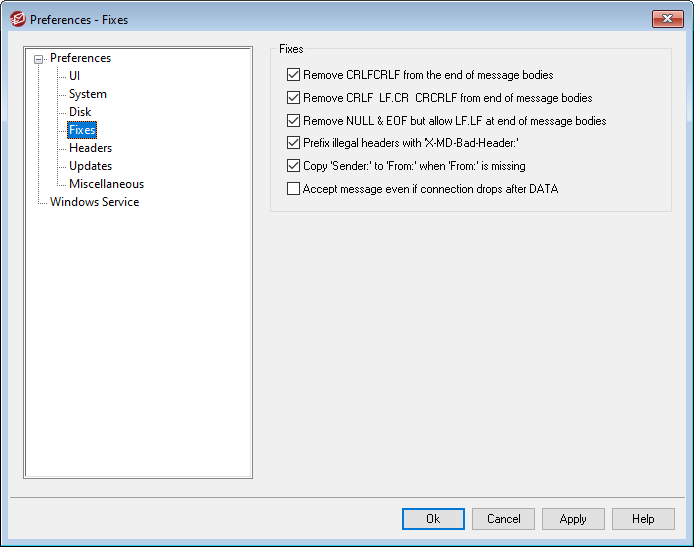Toggle Remove CRLF LF.CR CRCRLF checkbox
The image size is (694, 547).
tap(293, 98)
